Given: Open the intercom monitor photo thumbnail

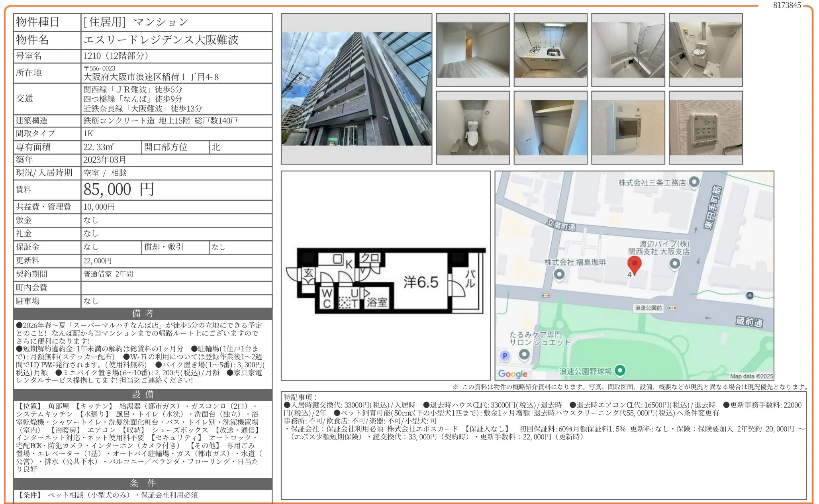Looking at the screenshot, I should (x=628, y=127).
